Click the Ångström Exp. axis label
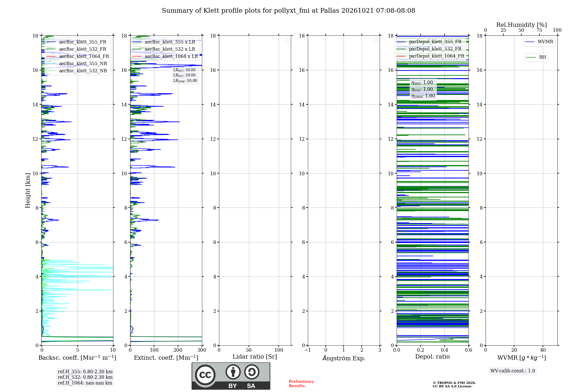Screen dimensions: 577x392 (x=344, y=358)
